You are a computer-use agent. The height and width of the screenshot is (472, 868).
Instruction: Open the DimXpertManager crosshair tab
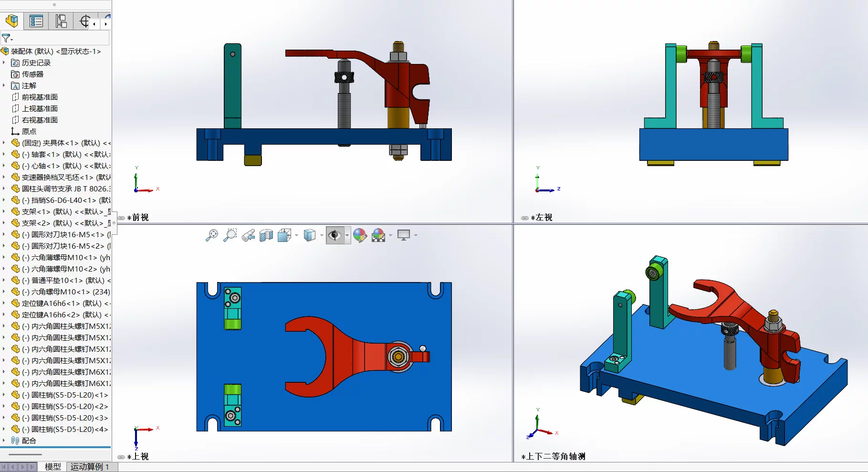click(84, 21)
